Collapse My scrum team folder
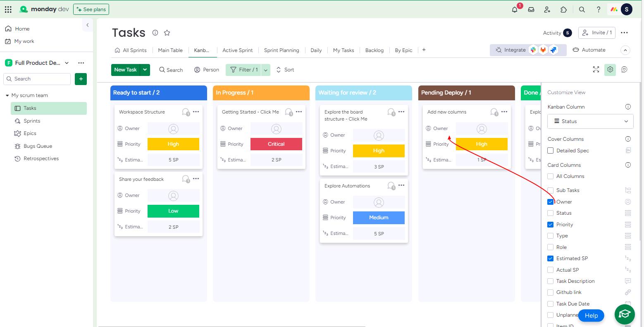Image resolution: width=644 pixels, height=327 pixels. tap(7, 95)
